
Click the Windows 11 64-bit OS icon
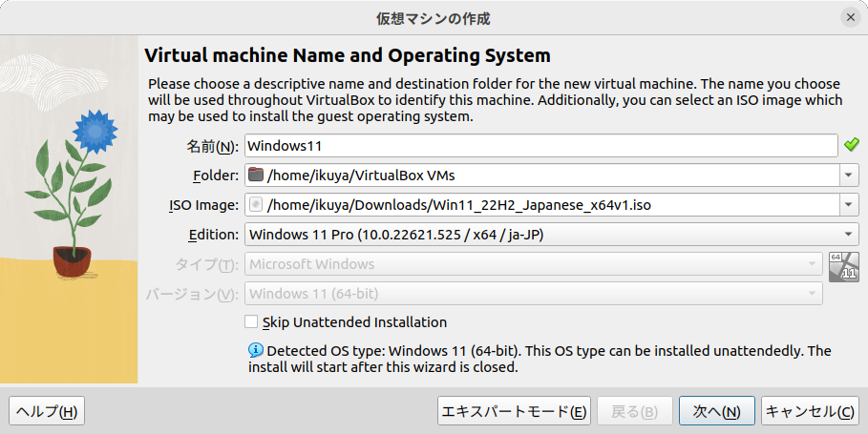coord(843,266)
